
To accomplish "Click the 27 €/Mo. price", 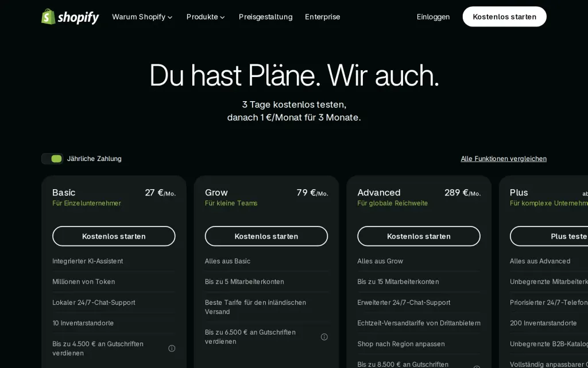I will tap(160, 193).
